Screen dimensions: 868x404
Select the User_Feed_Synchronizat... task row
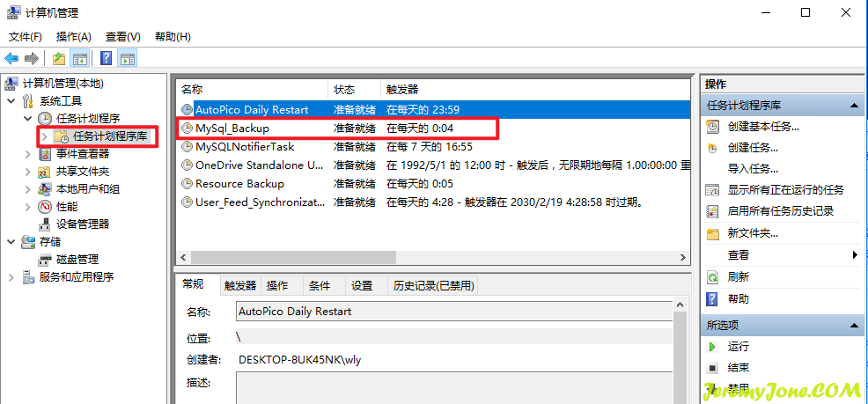pyautogui.click(x=433, y=202)
